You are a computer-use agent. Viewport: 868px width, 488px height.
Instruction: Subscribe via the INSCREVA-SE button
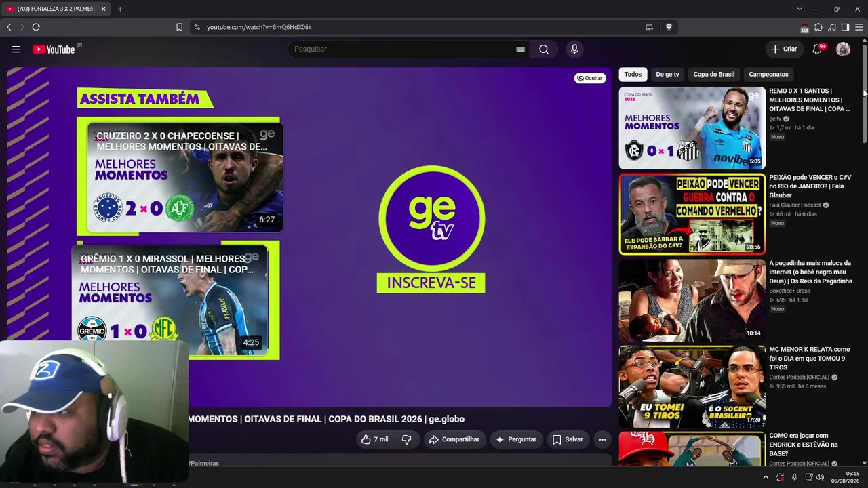[x=431, y=283]
